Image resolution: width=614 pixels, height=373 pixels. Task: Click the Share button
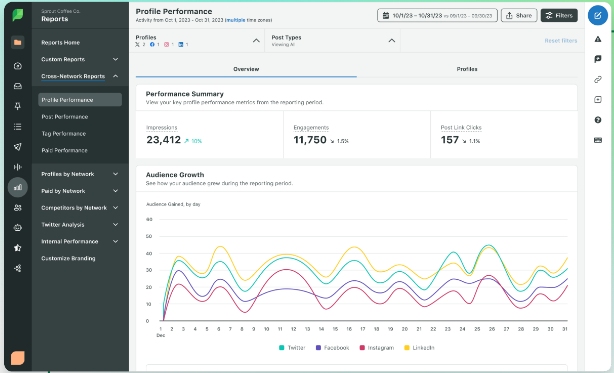point(519,15)
